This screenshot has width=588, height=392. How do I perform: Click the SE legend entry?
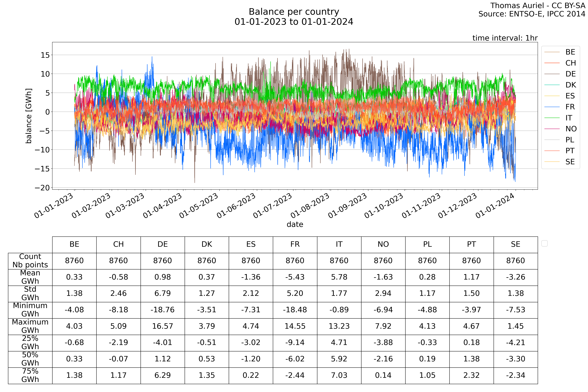pyautogui.click(x=570, y=162)
